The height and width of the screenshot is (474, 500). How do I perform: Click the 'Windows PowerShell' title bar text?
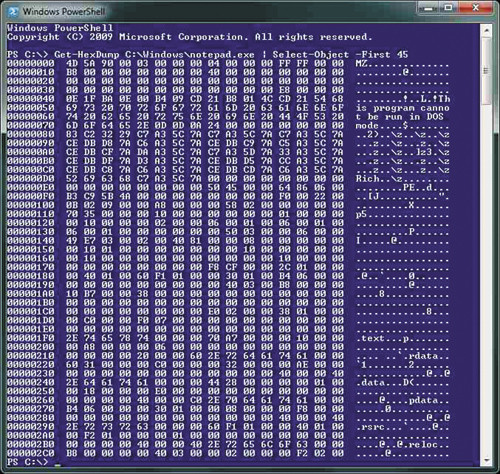pyautogui.click(x=64, y=11)
